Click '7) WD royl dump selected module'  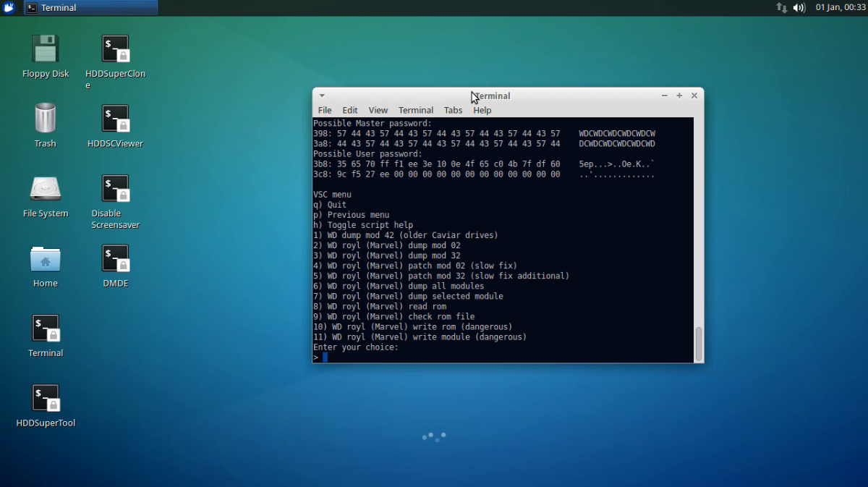(x=408, y=296)
